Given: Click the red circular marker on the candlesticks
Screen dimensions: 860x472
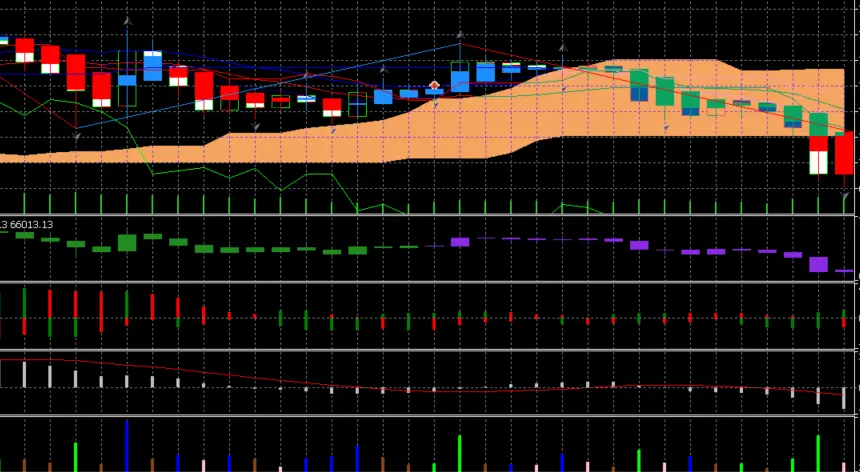Looking at the screenshot, I should tap(434, 86).
